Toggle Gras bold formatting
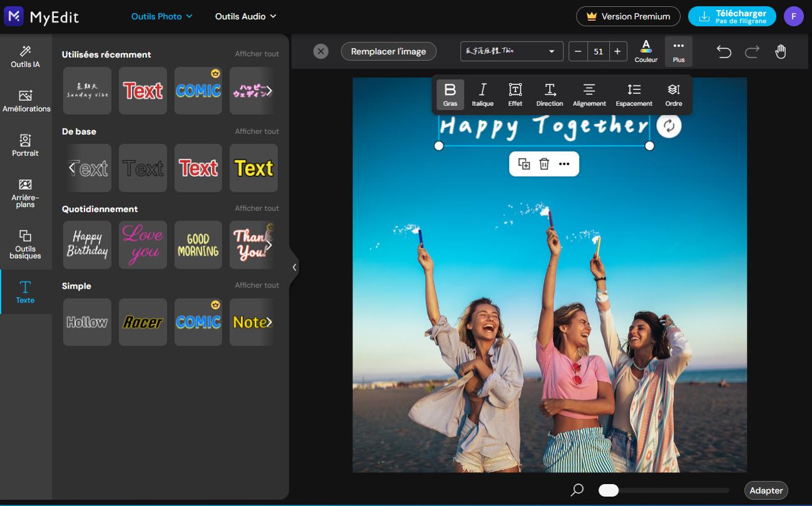 coord(450,94)
